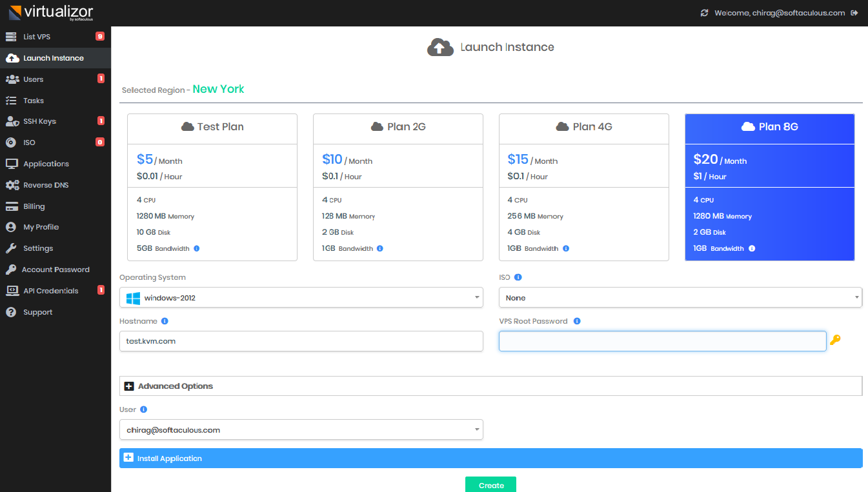Screen dimensions: 868x492
Task: Click the Create button
Action: click(490, 485)
